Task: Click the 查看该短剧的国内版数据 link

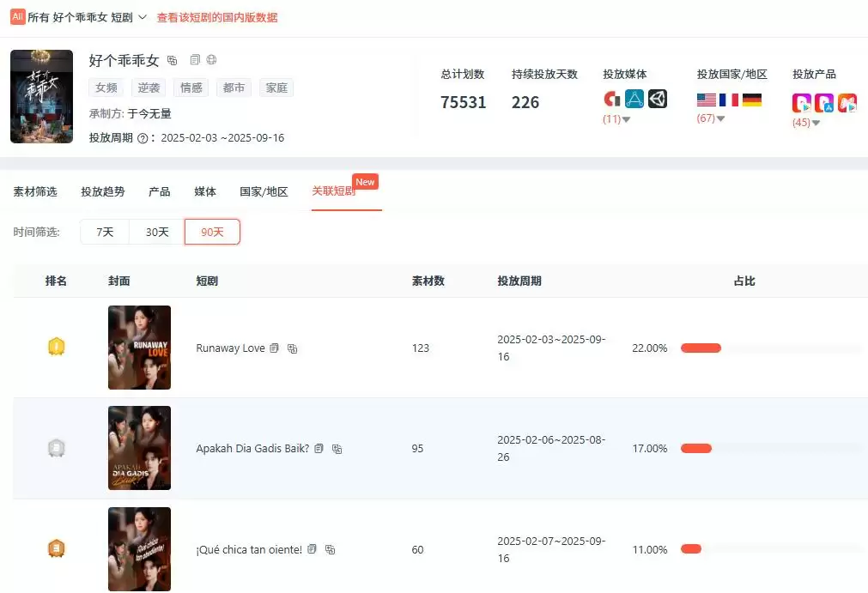Action: click(x=217, y=17)
